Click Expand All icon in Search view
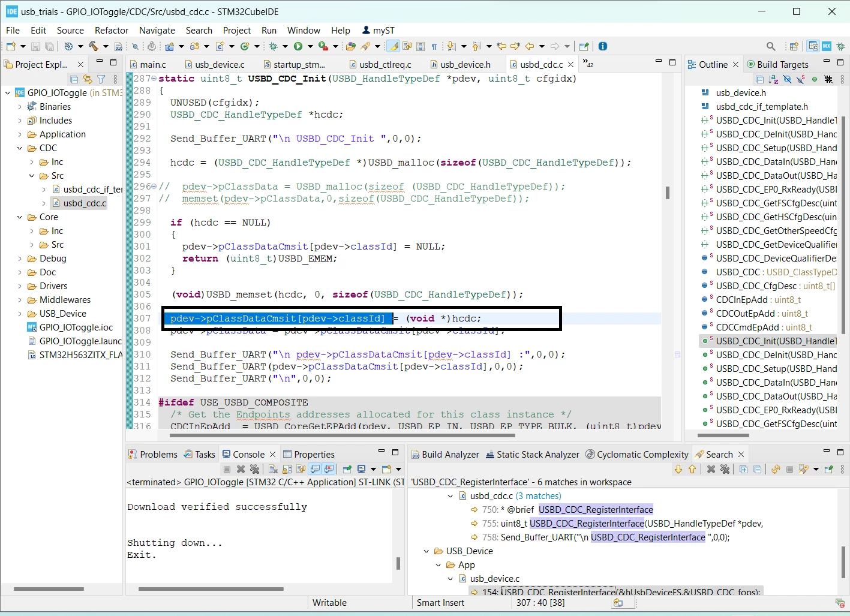850x616 pixels. 743,469
